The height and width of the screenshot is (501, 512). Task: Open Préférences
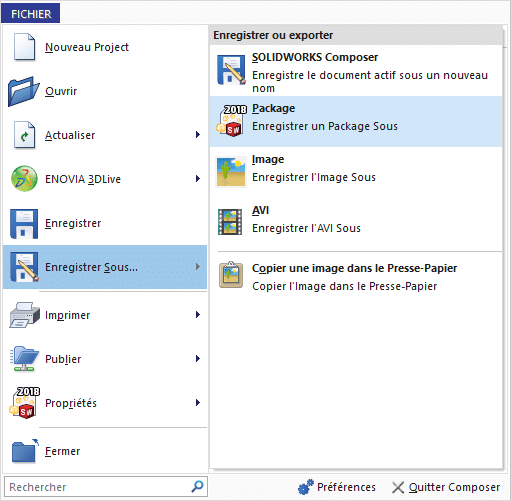point(337,487)
